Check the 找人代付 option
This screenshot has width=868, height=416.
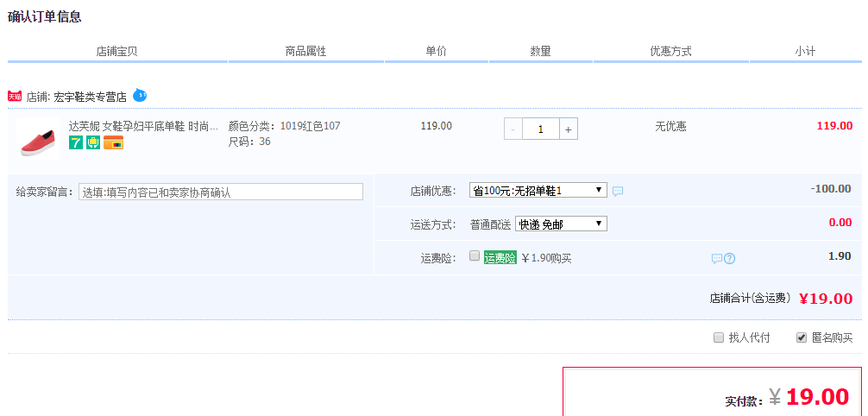(x=719, y=338)
